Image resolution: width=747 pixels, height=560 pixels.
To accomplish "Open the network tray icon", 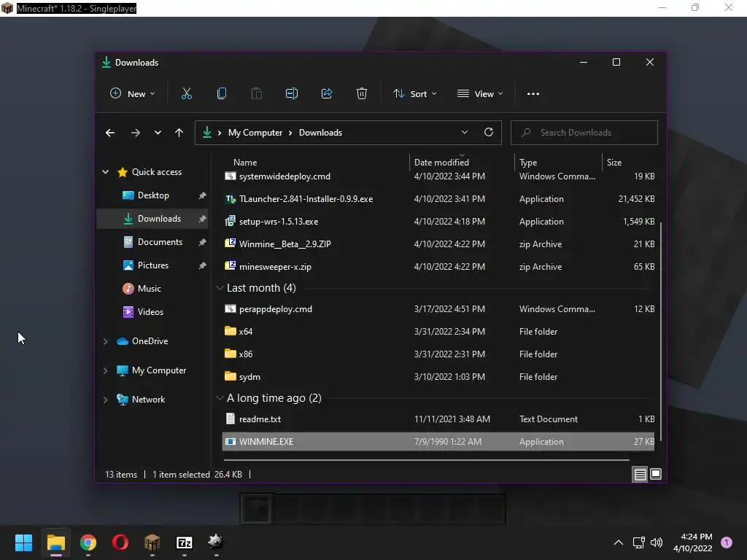I will point(638,542).
